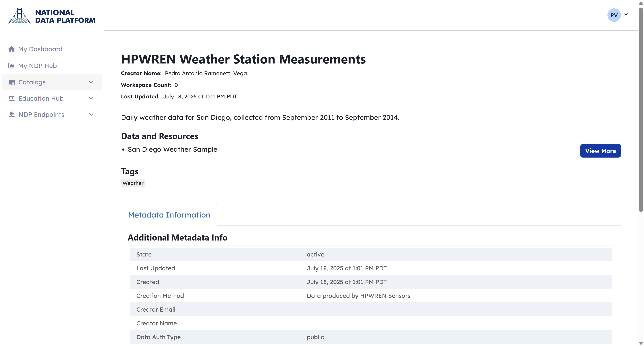Viewport: 644px width, 346px height.
Task: Open the San Diego Weather Sample resource
Action: click(172, 149)
